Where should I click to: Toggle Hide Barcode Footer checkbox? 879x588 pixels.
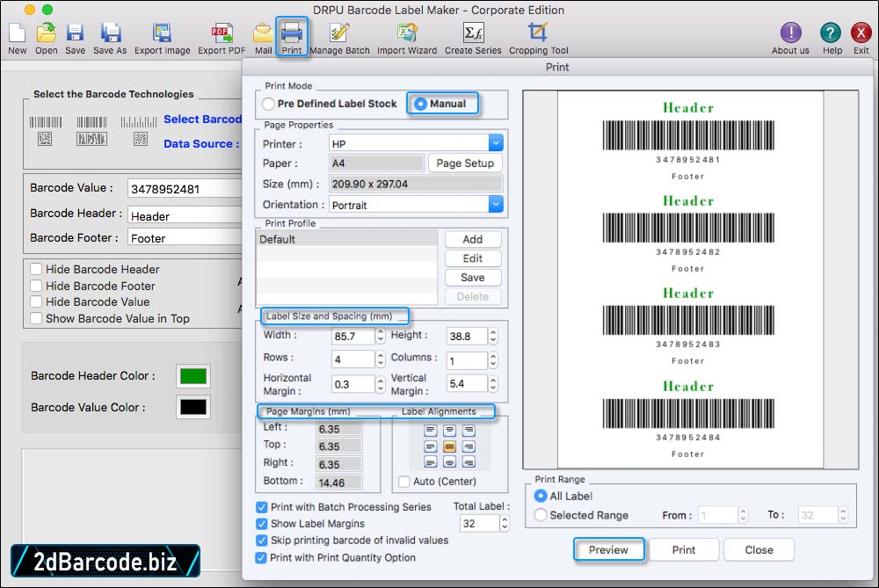[x=36, y=286]
